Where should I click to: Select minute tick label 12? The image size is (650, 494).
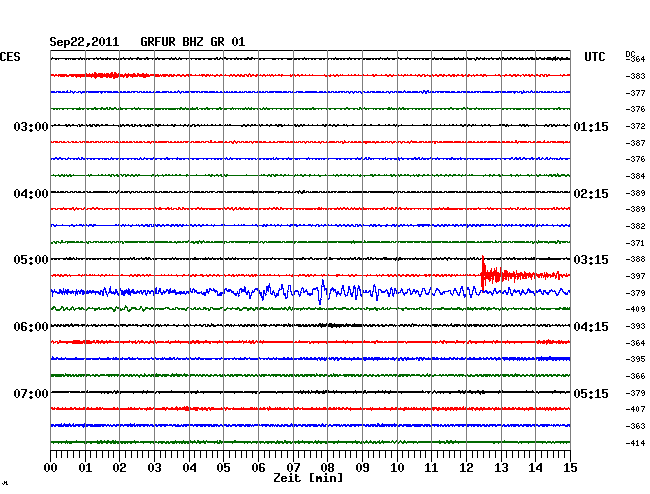point(466,468)
